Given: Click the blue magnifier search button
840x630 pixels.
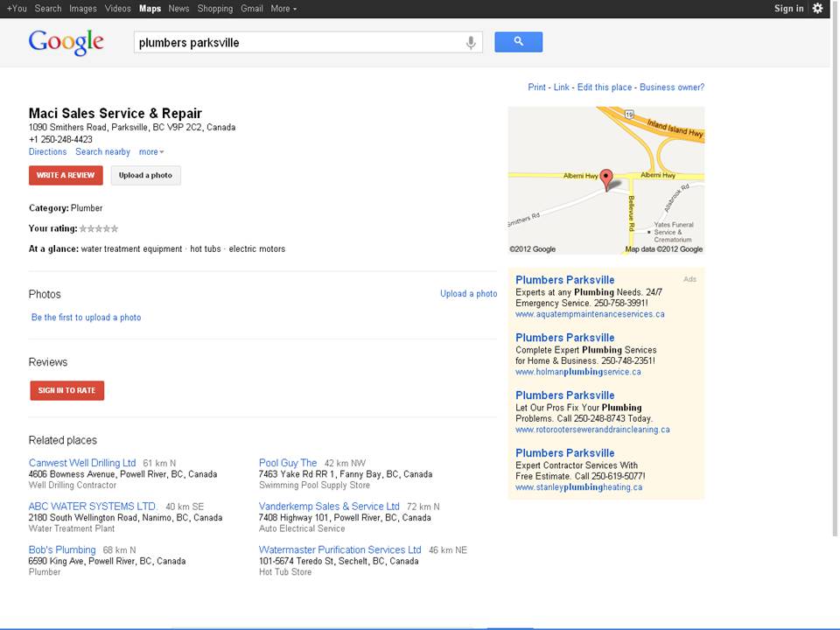Looking at the screenshot, I should point(518,42).
